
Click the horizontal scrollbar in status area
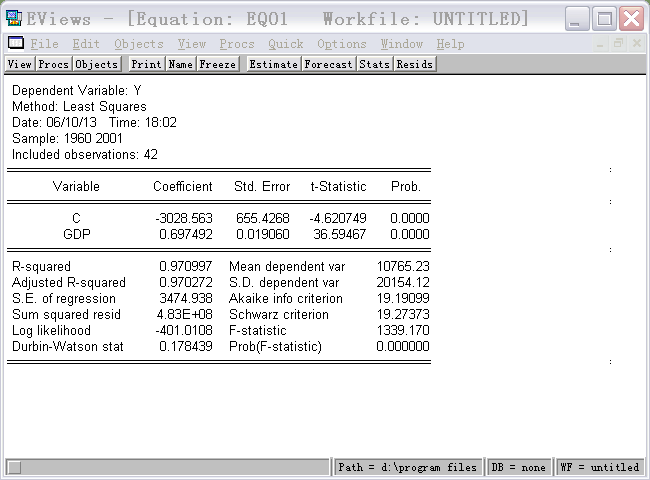point(168,467)
